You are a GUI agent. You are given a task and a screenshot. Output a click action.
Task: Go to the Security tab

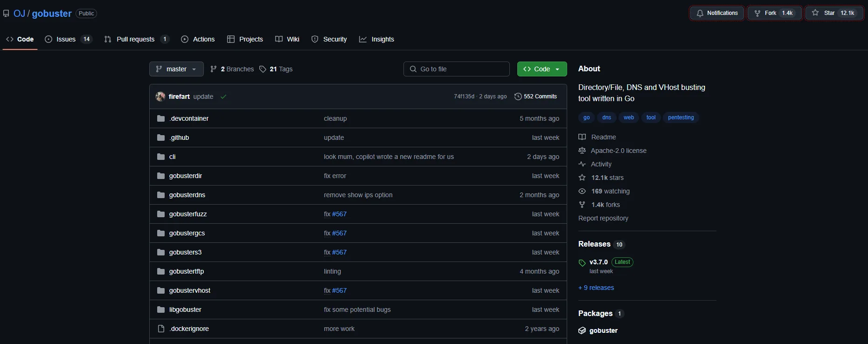[329, 39]
